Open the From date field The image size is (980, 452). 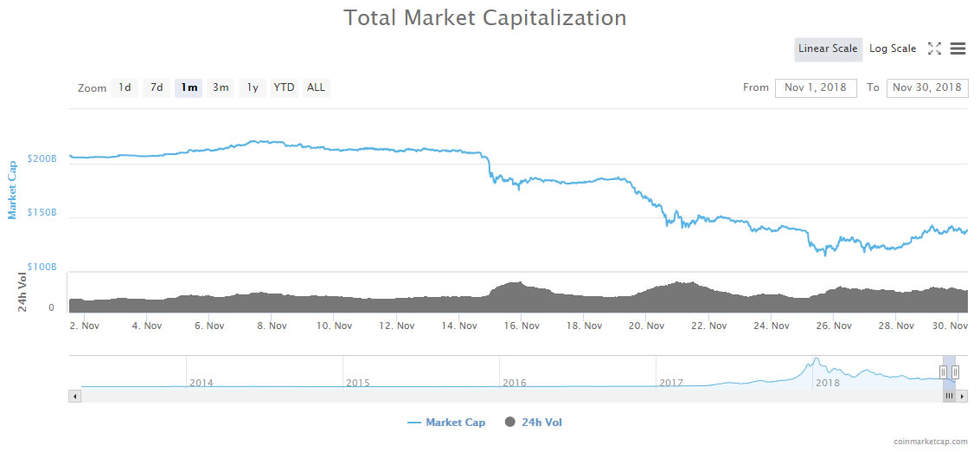pos(816,87)
